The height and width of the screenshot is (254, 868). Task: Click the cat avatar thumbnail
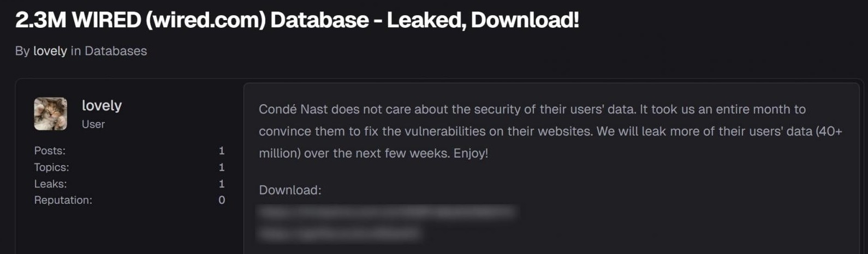point(51,114)
